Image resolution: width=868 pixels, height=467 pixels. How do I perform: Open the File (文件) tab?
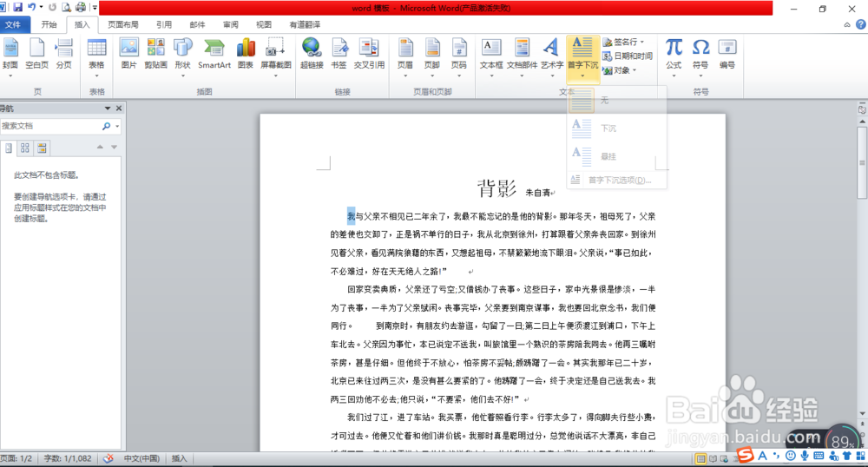point(13,24)
